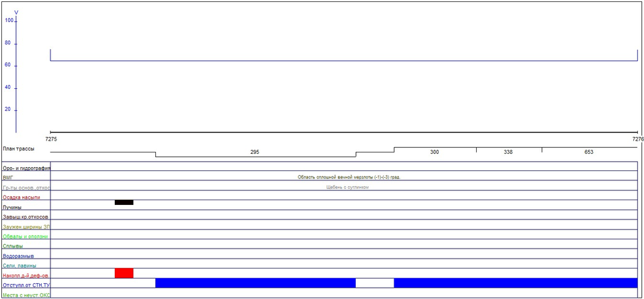Select the red bar in Накопл.д-й.деф-ов row
This screenshot has height=299, width=644.
(x=124, y=273)
